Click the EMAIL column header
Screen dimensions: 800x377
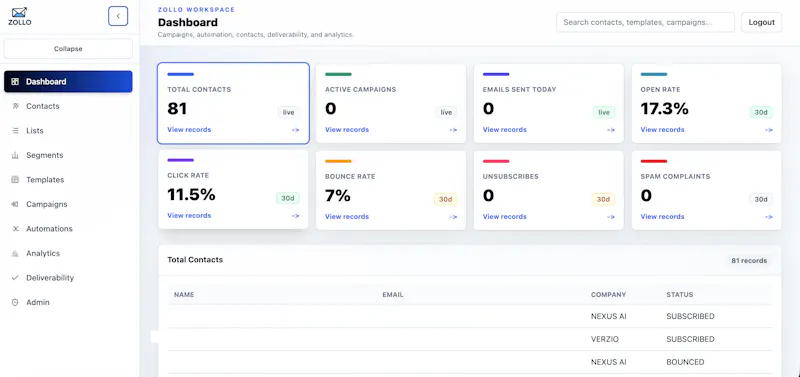tap(393, 295)
